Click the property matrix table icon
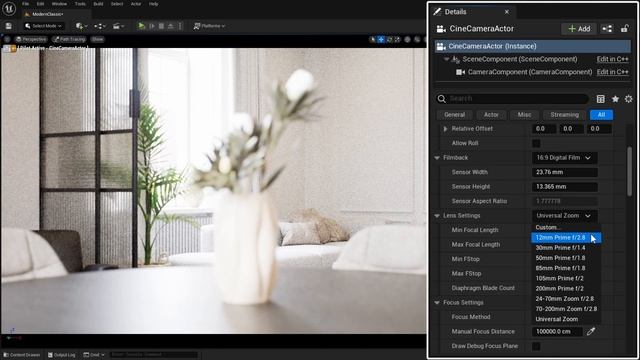Screen dimensions: 640x360 click(x=600, y=99)
